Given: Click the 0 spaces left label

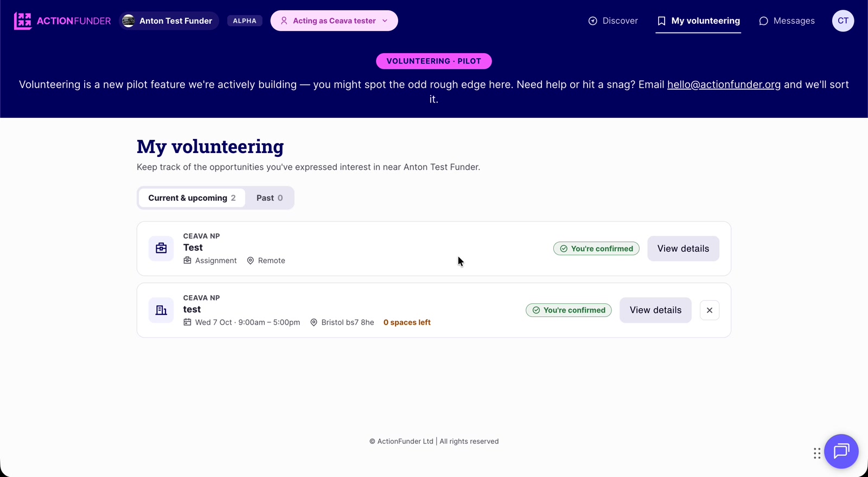Looking at the screenshot, I should click(407, 322).
